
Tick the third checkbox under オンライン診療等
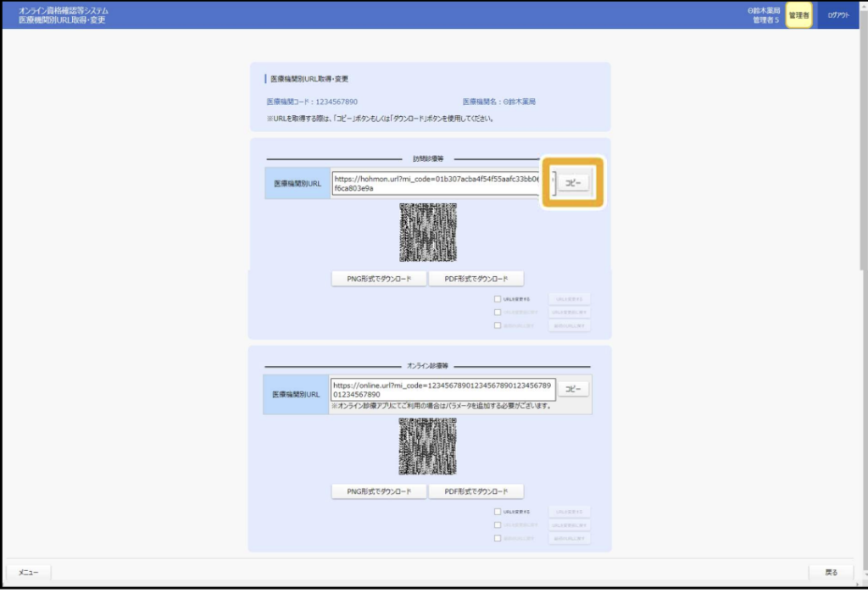pyautogui.click(x=498, y=538)
